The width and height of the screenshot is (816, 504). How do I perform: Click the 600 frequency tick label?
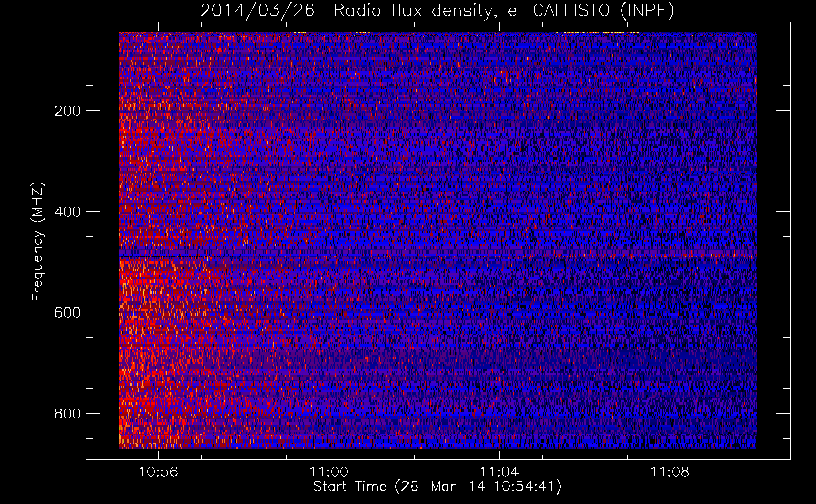click(x=68, y=312)
